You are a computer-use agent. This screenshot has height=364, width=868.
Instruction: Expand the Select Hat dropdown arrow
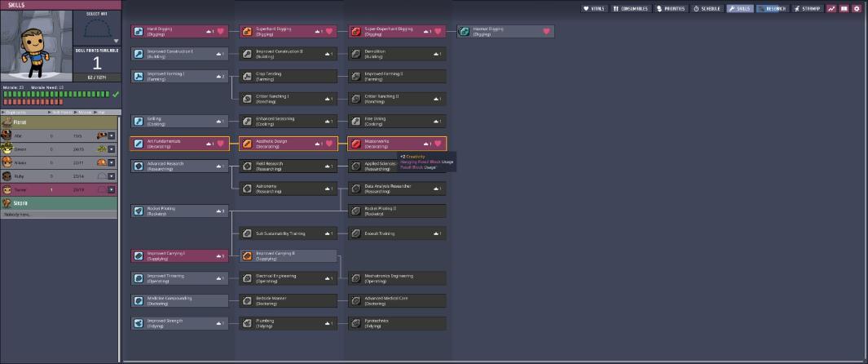(x=116, y=41)
